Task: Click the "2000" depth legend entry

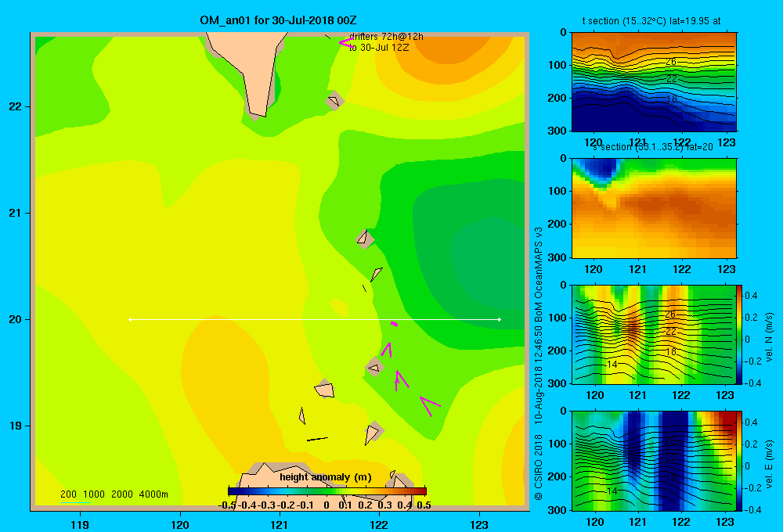Action: click(122, 494)
